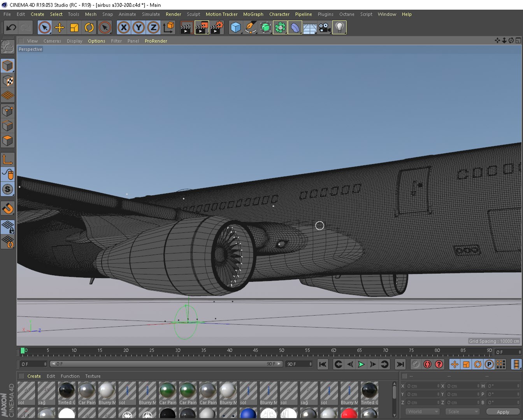Select the first green Car Paint material
This screenshot has width=523, height=420.
click(167, 393)
